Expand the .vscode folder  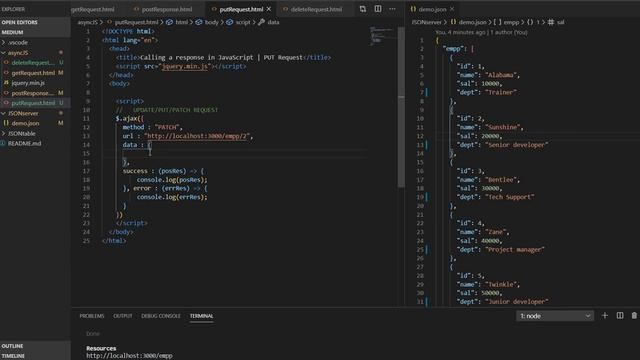[x=18, y=42]
